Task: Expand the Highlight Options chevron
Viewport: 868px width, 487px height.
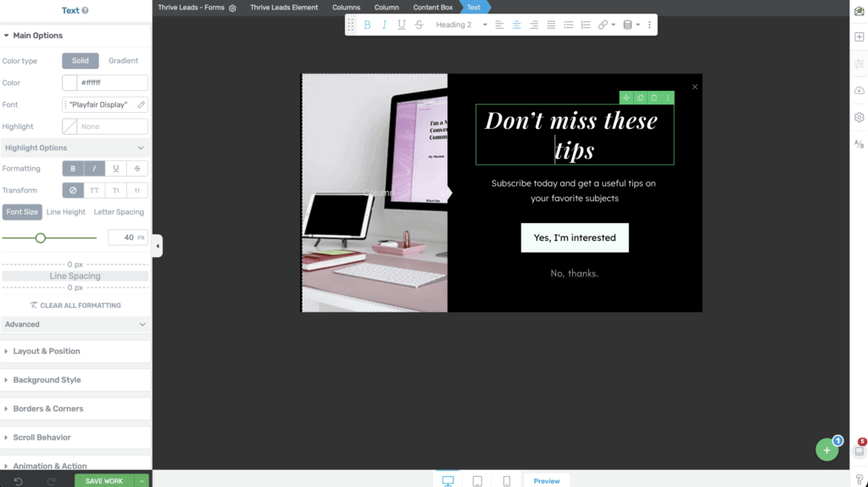Action: pos(141,148)
